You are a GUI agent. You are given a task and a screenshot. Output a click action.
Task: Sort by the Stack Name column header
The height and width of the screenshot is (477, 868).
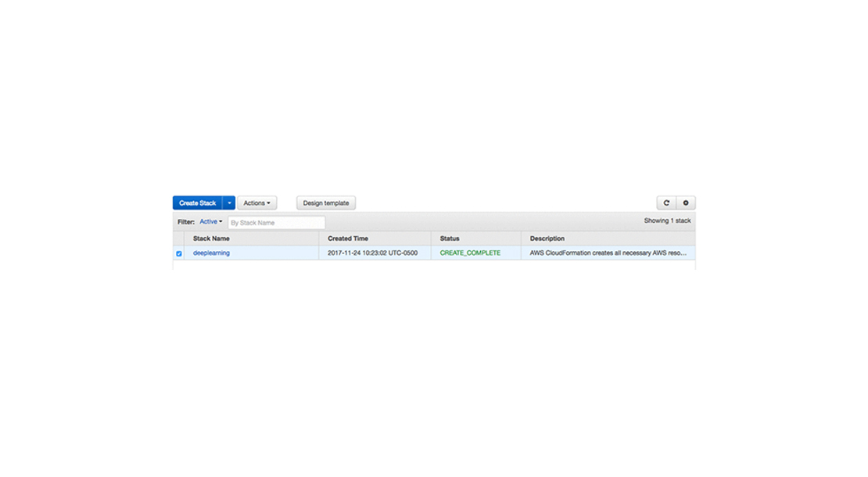click(211, 238)
